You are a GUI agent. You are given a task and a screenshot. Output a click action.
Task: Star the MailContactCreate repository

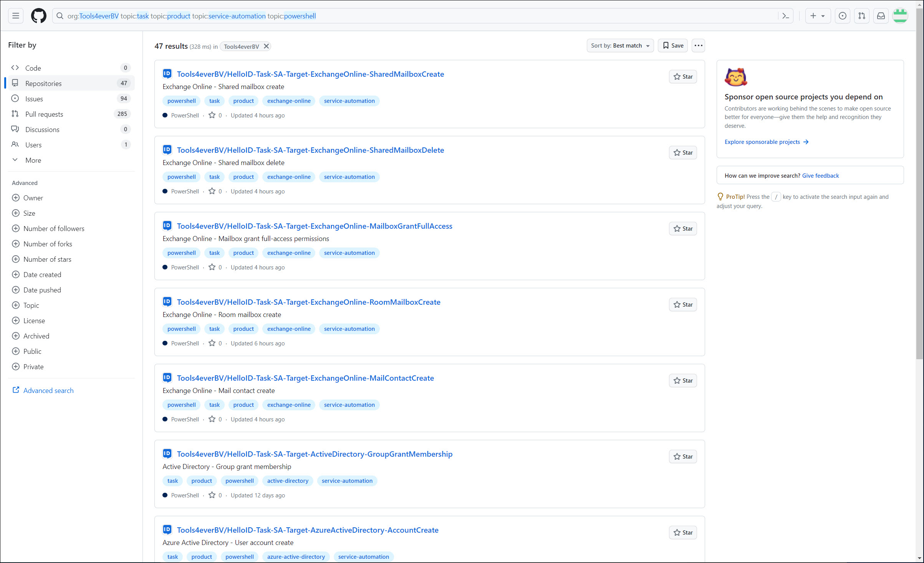coord(683,380)
